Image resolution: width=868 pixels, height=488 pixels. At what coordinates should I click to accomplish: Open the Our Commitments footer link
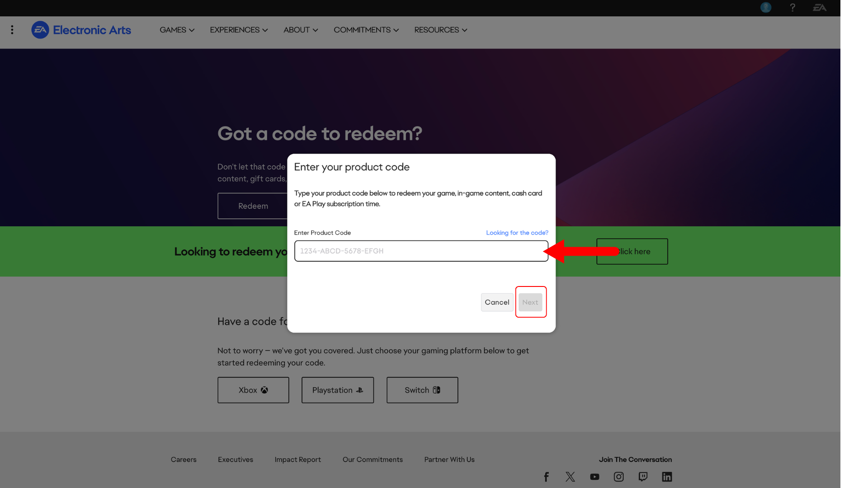(373, 460)
